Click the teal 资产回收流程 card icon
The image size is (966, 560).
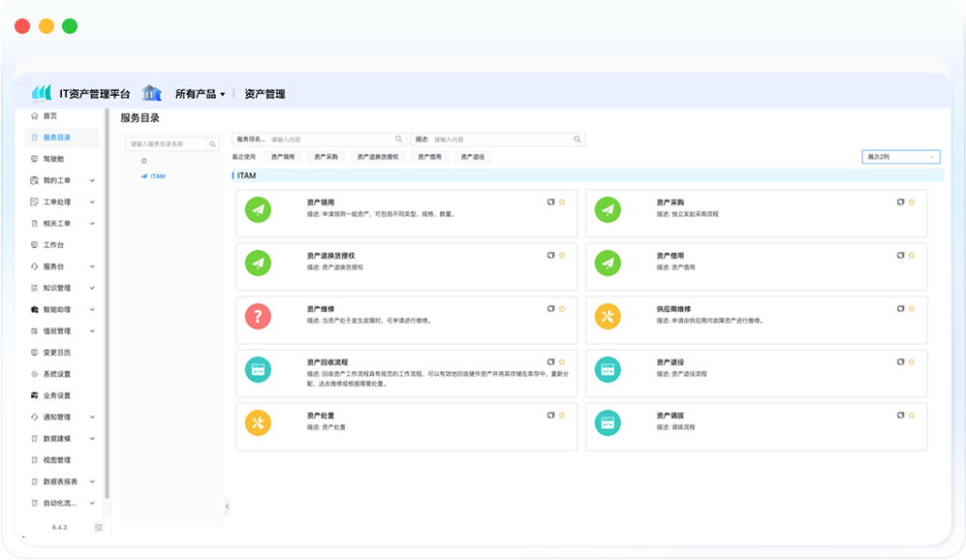[x=257, y=369]
